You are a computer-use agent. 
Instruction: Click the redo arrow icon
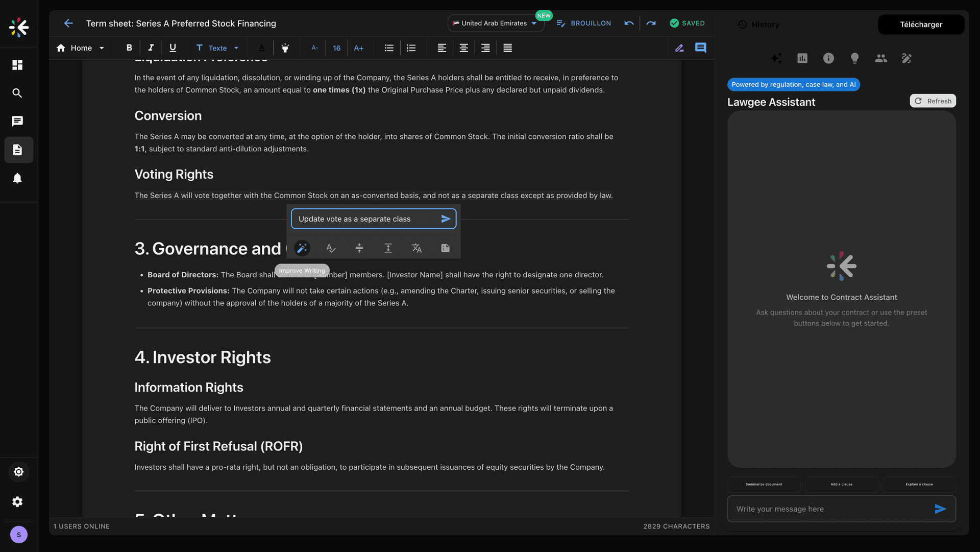(x=651, y=23)
